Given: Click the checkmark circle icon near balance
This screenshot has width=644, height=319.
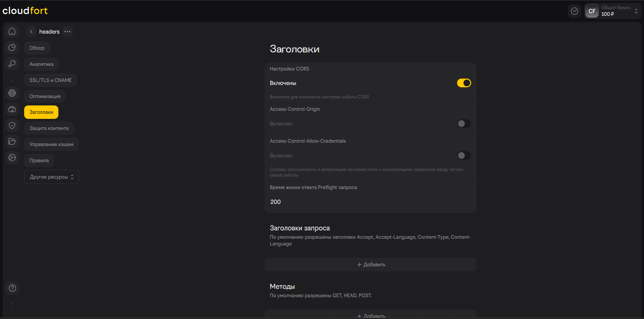Looking at the screenshot, I should [575, 11].
